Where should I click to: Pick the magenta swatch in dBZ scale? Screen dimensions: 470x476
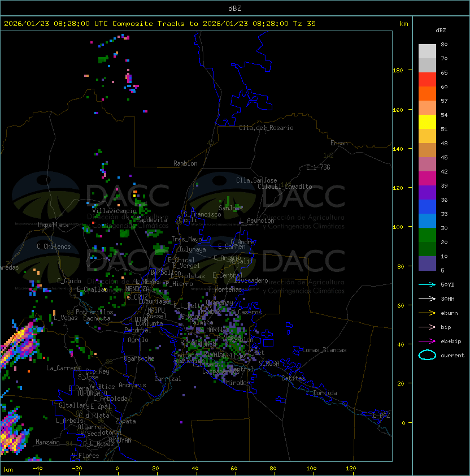click(x=427, y=179)
